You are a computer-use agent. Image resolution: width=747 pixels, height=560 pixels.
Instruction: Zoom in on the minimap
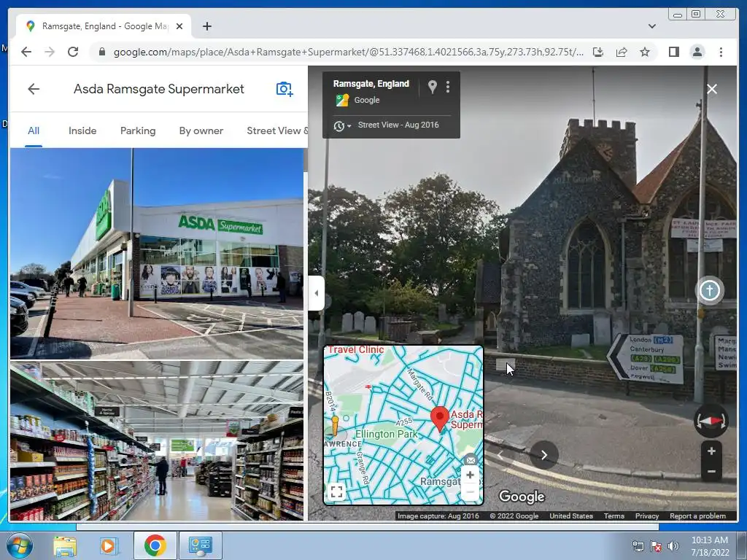click(470, 475)
